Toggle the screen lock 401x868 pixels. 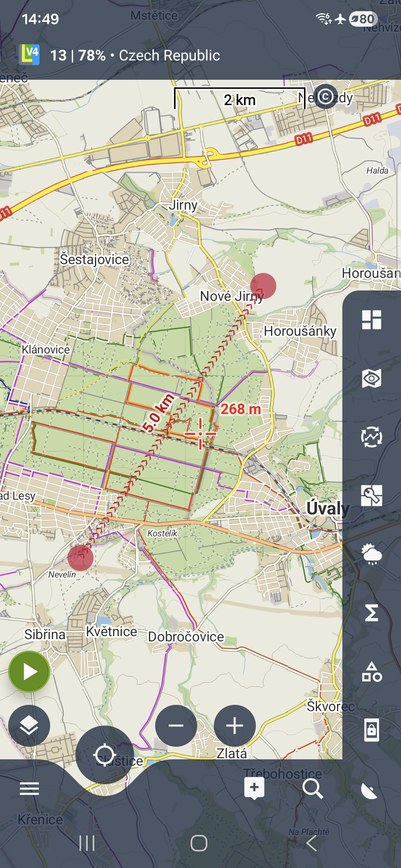pos(372,730)
